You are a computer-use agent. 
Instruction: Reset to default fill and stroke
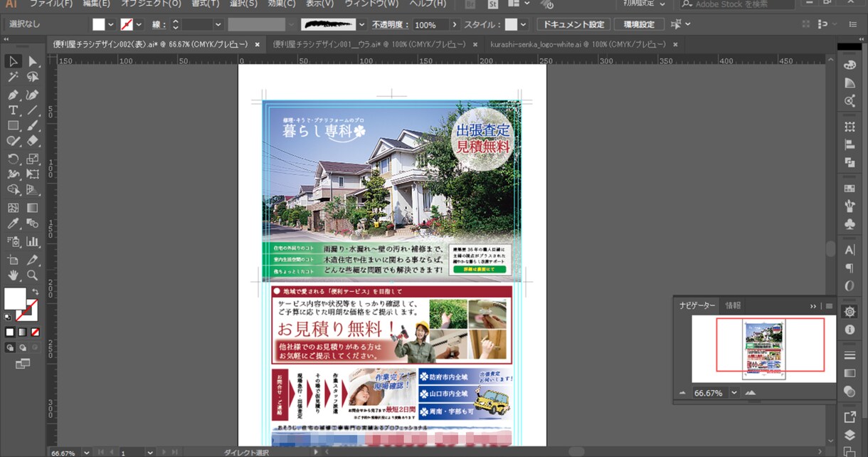point(9,317)
